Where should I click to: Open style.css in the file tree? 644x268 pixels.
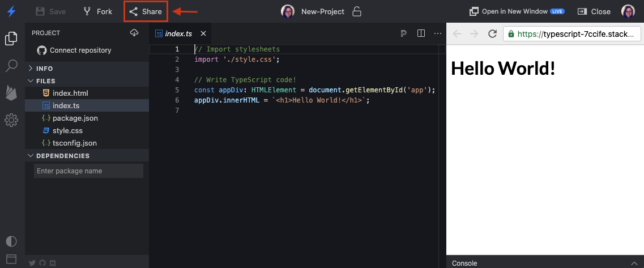tap(67, 131)
